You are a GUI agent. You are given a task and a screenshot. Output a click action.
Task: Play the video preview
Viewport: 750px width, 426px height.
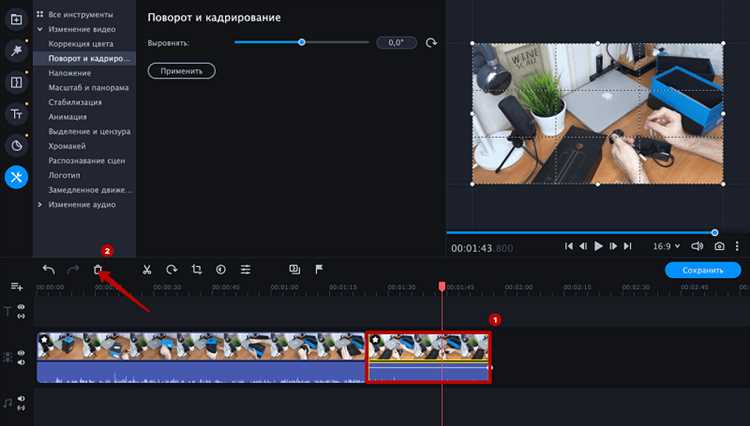pos(598,246)
